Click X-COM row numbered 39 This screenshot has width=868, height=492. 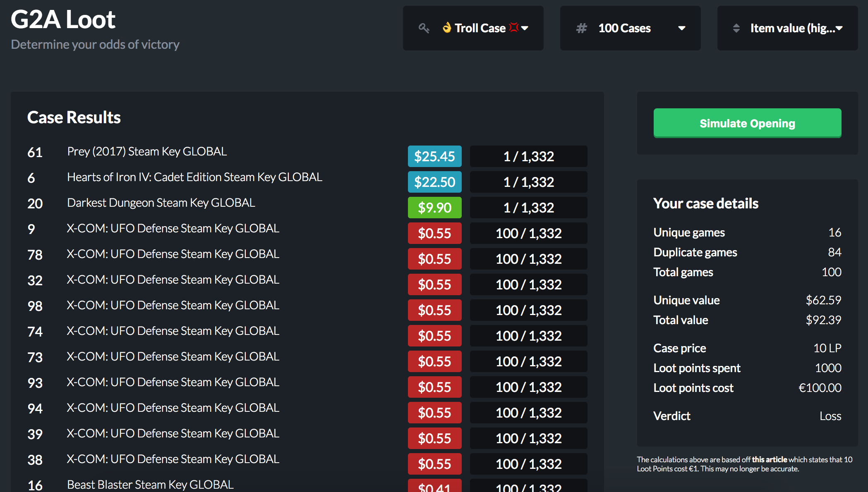pos(307,438)
